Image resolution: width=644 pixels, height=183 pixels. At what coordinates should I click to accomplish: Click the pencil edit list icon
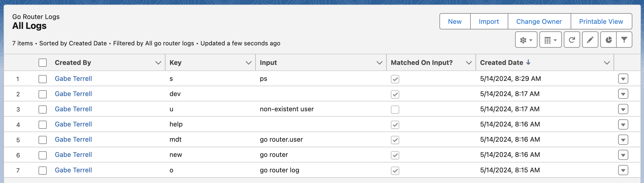coord(590,40)
